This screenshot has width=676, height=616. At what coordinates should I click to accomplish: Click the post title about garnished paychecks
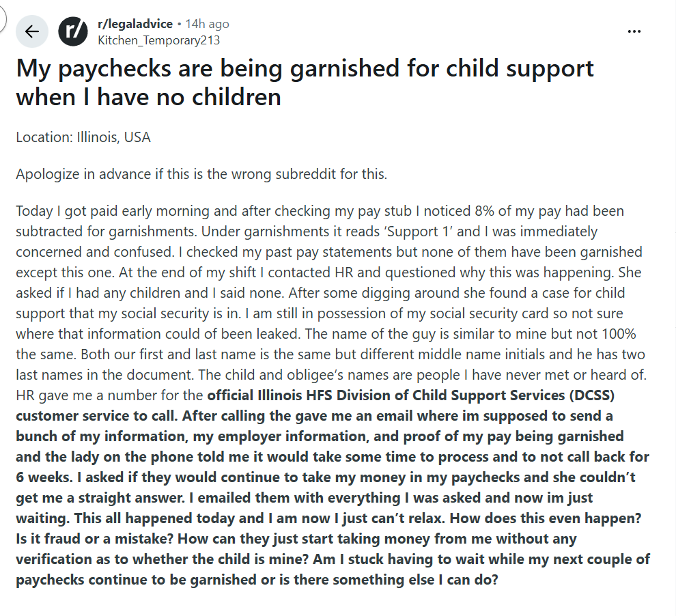click(x=305, y=83)
